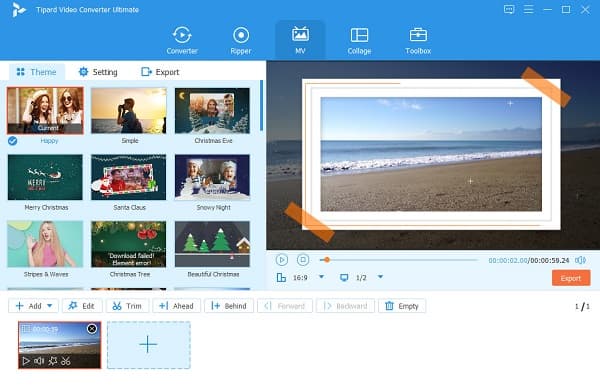The width and height of the screenshot is (600, 387).
Task: Click the orange Export button
Action: point(571,278)
